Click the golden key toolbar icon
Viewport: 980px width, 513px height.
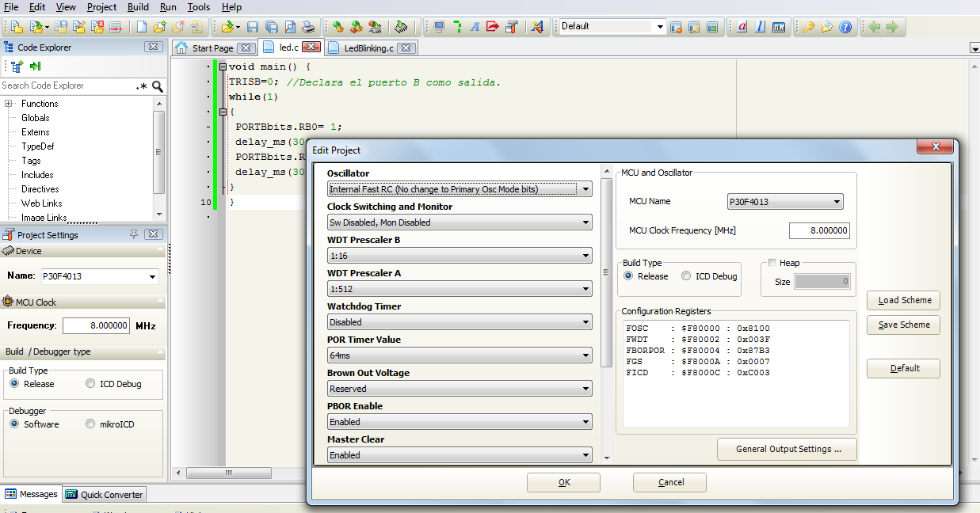809,27
